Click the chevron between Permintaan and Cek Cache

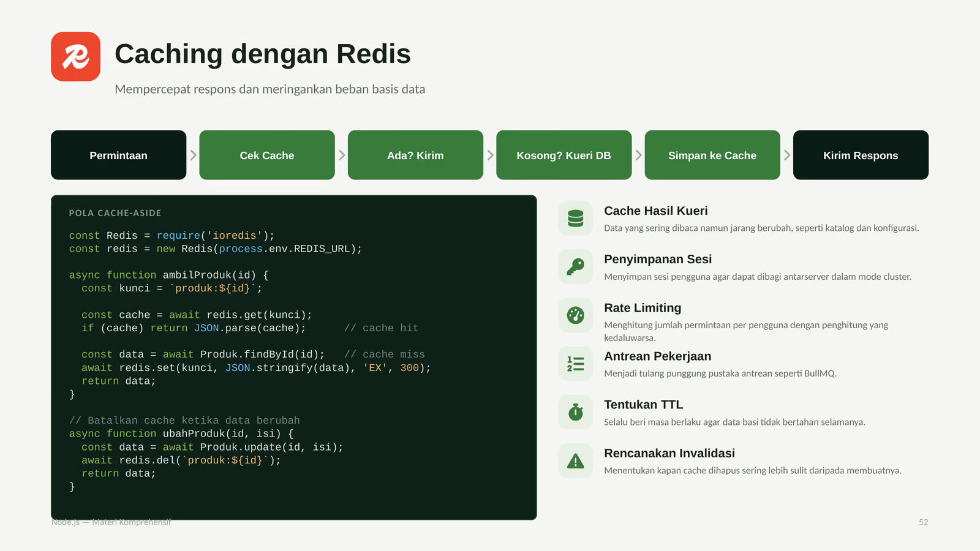[193, 155]
